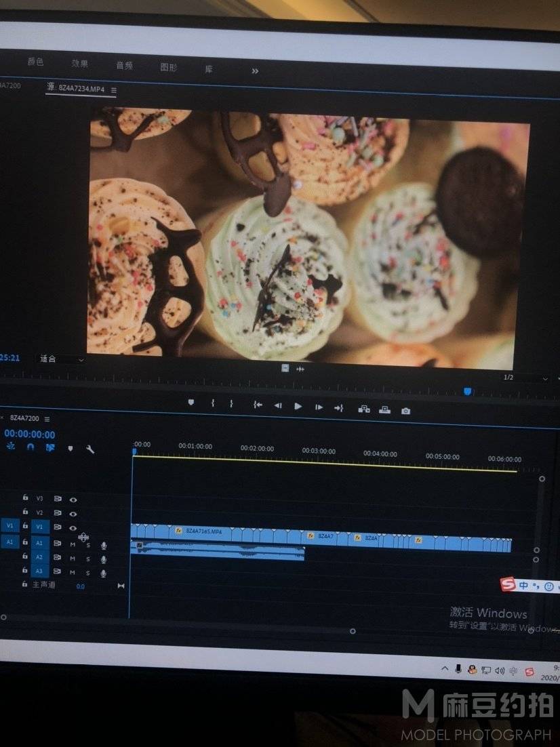
Task: Toggle sync lock for A3 track
Action: [x=58, y=571]
